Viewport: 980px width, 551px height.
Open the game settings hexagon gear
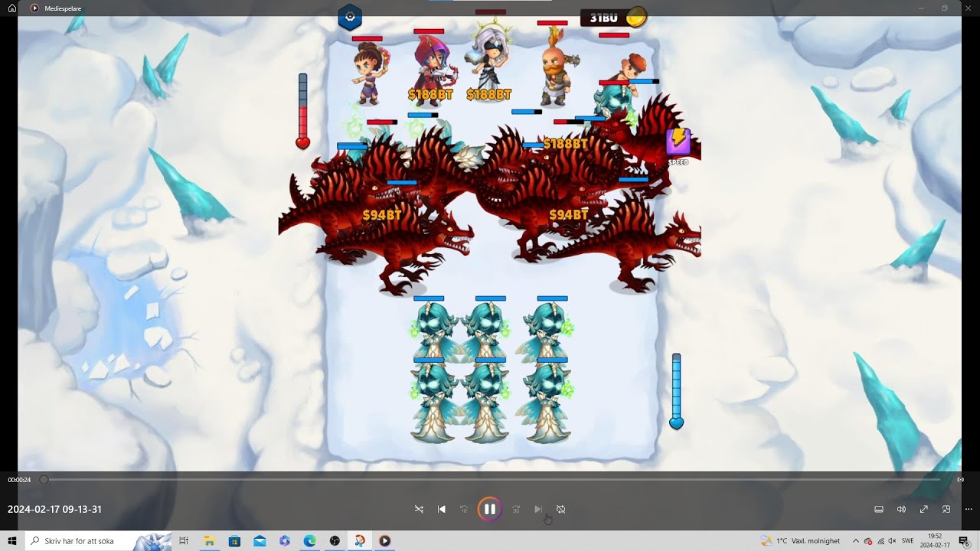click(x=350, y=17)
